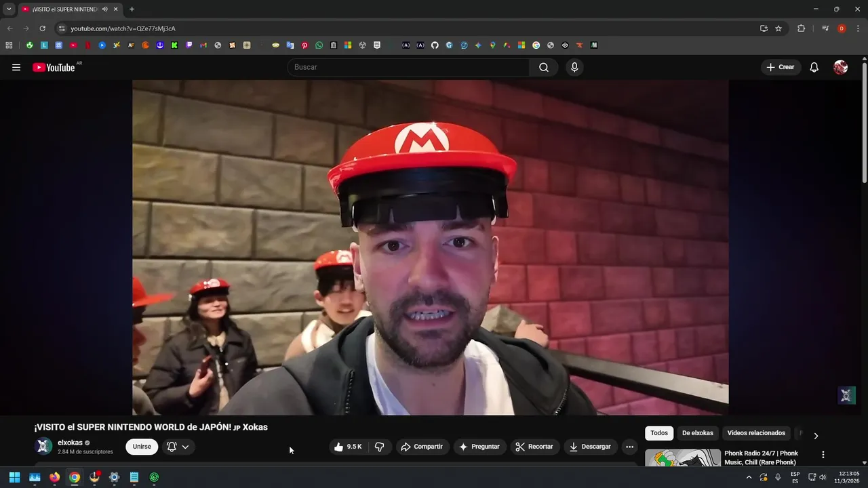Select the Todos filter chip
868x488 pixels.
659,433
